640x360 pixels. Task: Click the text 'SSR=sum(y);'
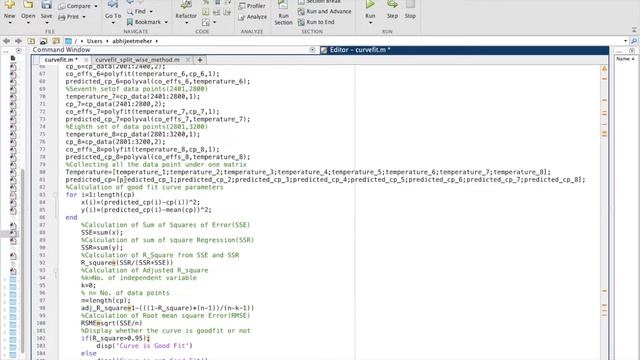click(x=102, y=248)
